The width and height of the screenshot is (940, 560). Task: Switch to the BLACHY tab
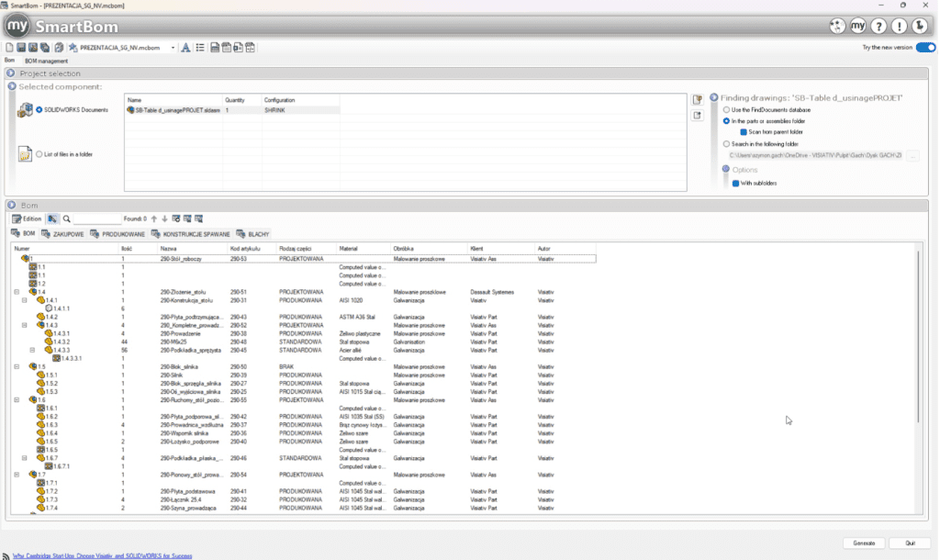coord(252,234)
